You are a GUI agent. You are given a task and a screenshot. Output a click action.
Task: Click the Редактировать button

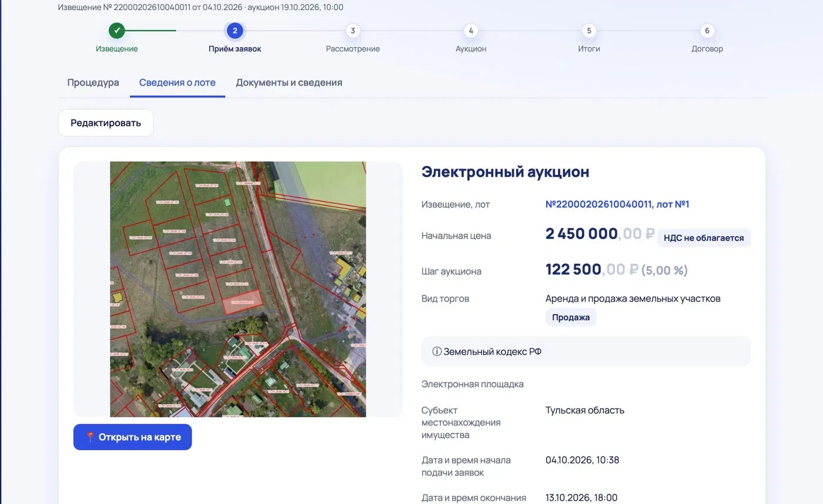pos(106,123)
